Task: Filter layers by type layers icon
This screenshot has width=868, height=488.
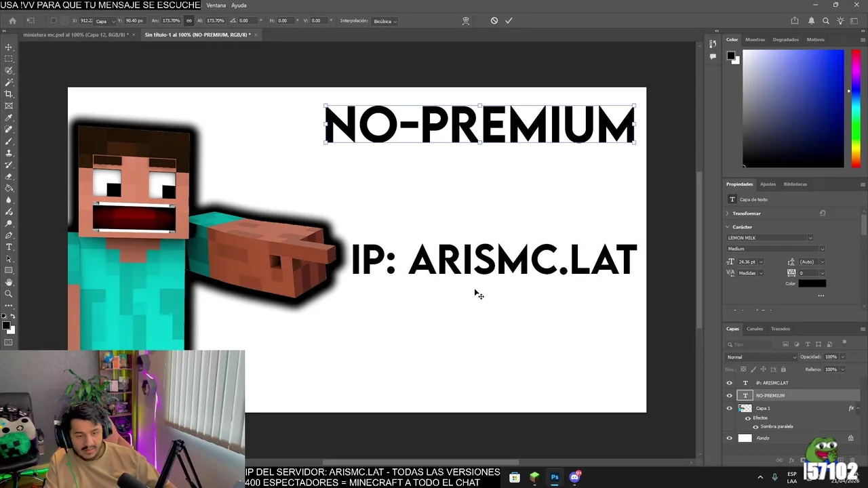Action: click(x=808, y=344)
